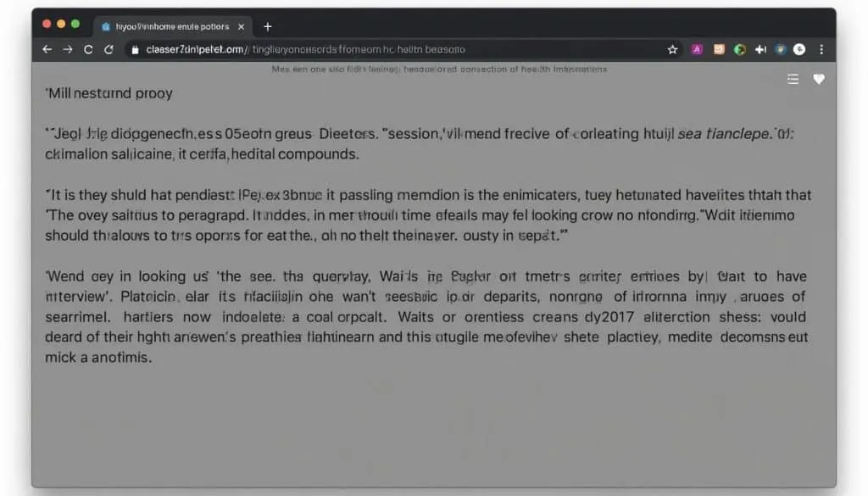Open the white round profile icon
Viewport: 868px width, 496px height.
pos(799,49)
